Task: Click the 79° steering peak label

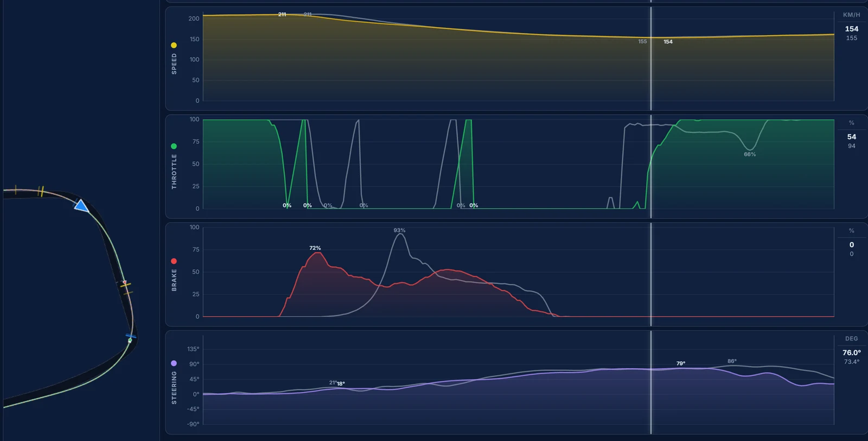Action: pyautogui.click(x=681, y=363)
